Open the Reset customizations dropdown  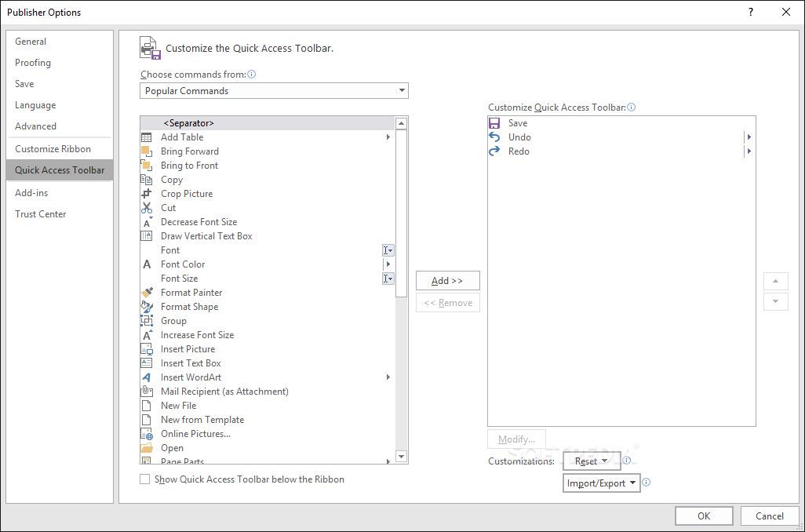click(x=592, y=461)
